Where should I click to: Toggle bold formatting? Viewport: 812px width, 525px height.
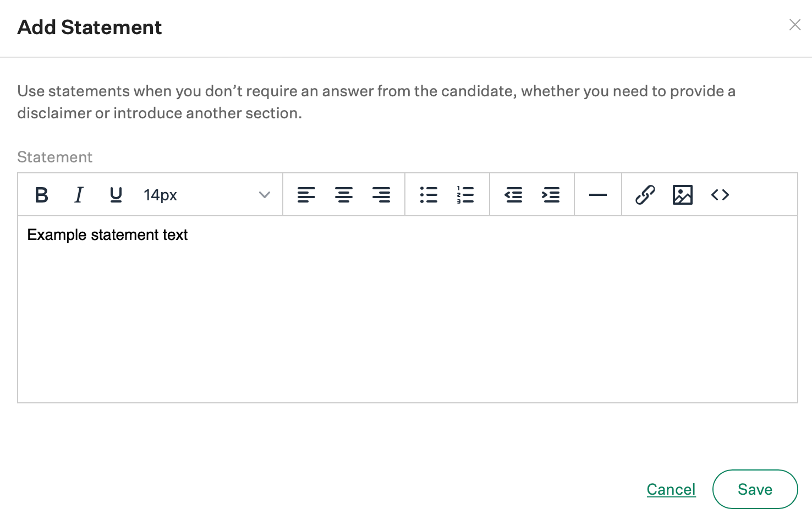coord(41,195)
